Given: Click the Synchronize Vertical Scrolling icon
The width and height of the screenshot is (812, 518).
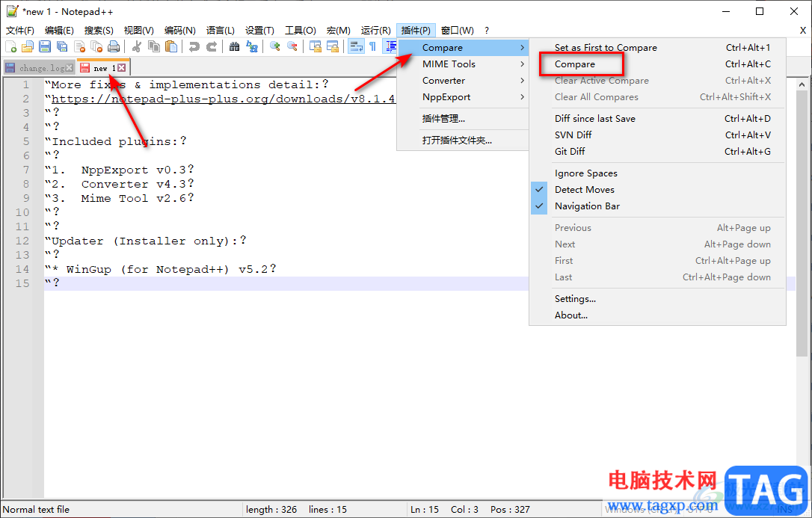Looking at the screenshot, I should point(315,47).
